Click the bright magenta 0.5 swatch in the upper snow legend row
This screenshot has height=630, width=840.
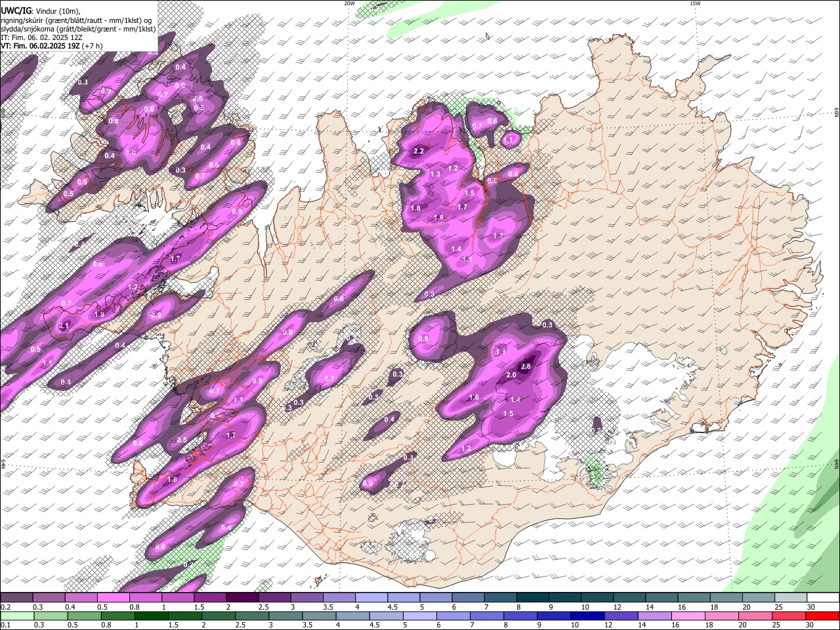(x=113, y=598)
